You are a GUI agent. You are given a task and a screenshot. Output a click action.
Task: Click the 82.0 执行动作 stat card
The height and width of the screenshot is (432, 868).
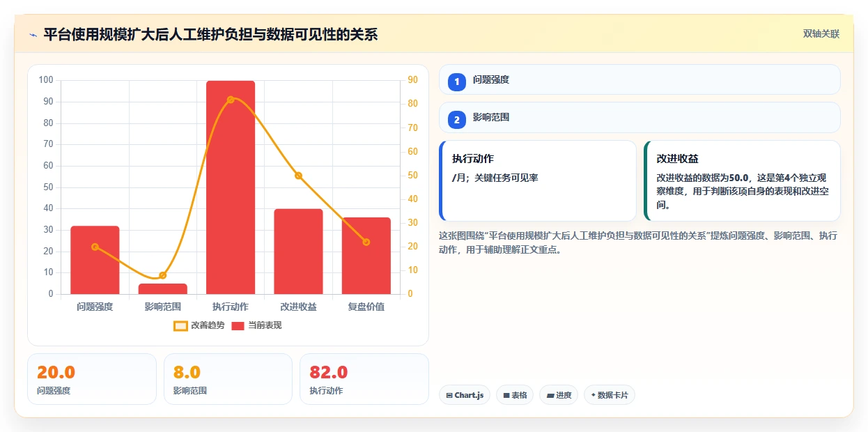[x=364, y=379]
